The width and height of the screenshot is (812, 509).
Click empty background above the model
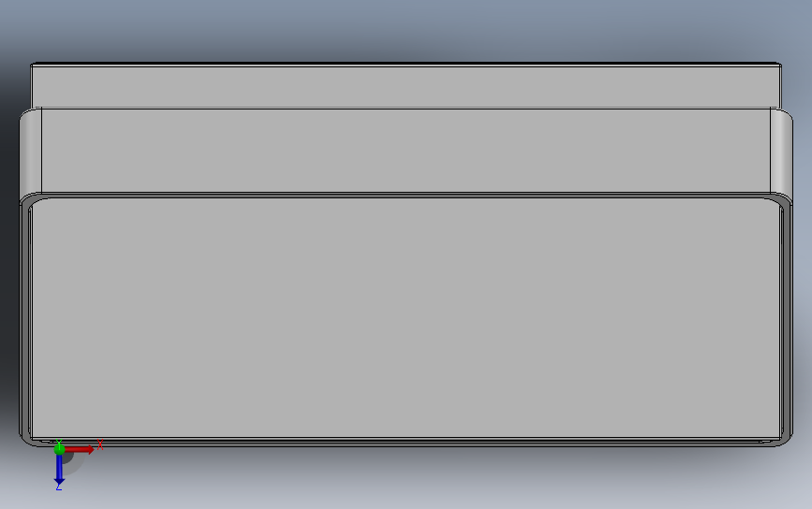click(406, 28)
